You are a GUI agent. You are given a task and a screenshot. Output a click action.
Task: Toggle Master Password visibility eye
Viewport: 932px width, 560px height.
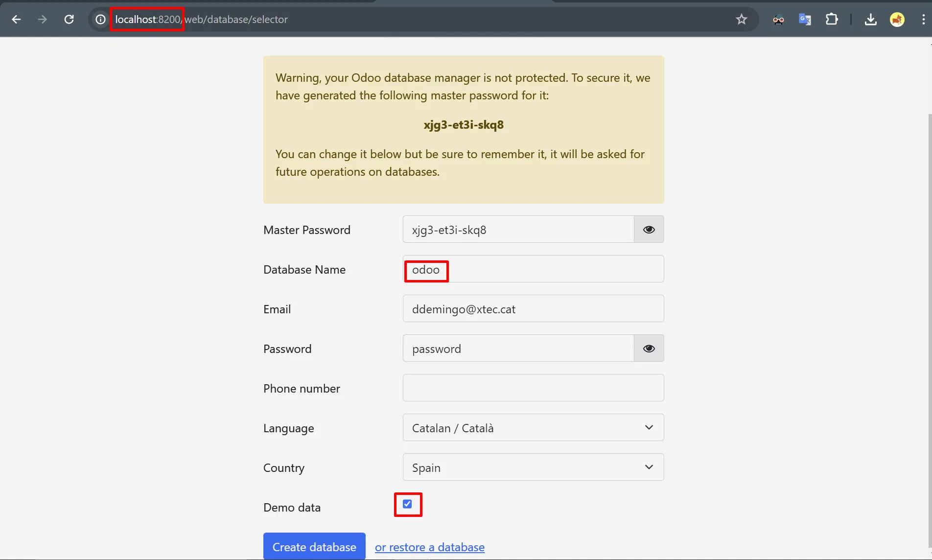coord(649,229)
